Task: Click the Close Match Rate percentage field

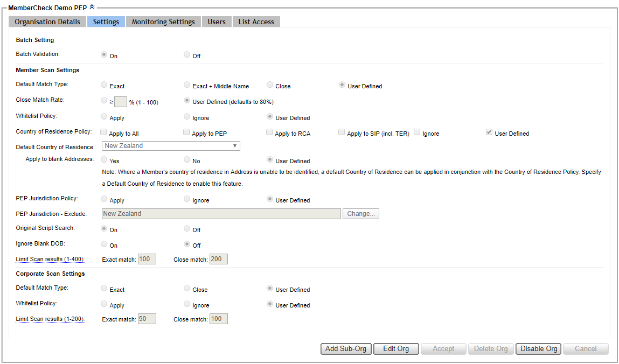Action: tap(120, 102)
